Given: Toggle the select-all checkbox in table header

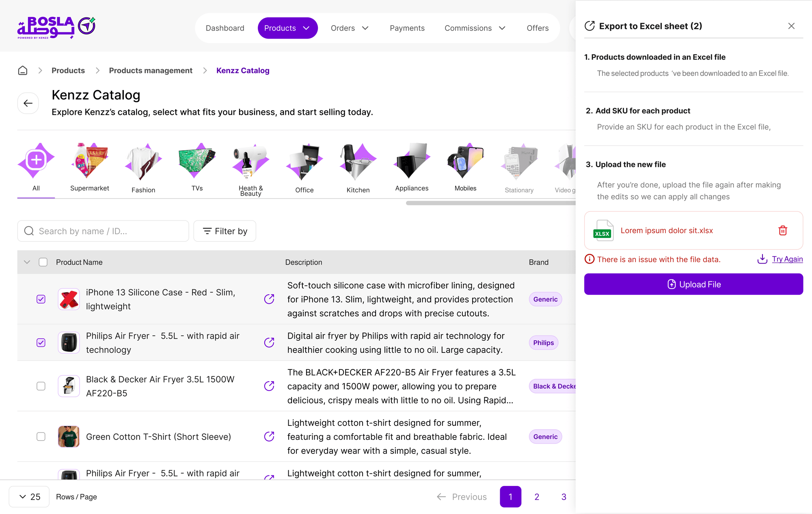Looking at the screenshot, I should pos(43,262).
